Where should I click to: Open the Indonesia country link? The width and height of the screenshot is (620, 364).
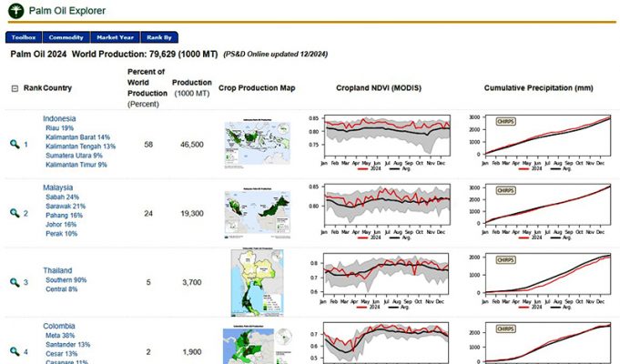point(59,118)
